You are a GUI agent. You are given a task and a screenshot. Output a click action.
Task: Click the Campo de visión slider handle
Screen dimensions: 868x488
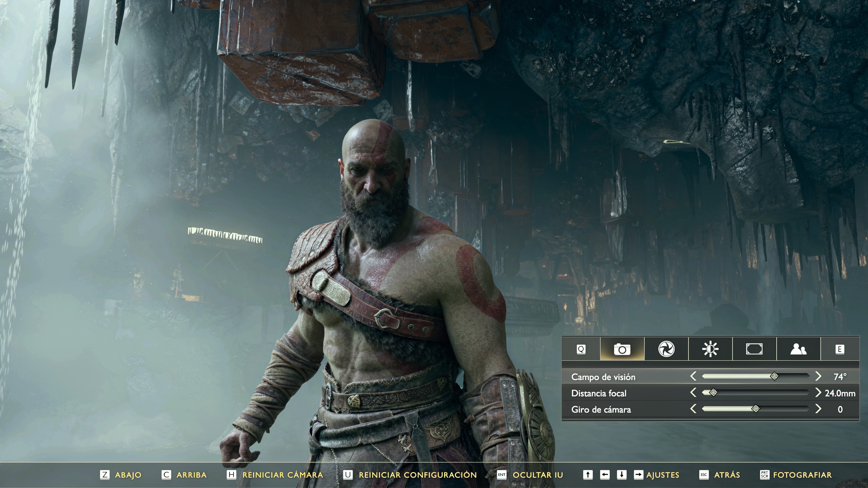click(x=774, y=376)
